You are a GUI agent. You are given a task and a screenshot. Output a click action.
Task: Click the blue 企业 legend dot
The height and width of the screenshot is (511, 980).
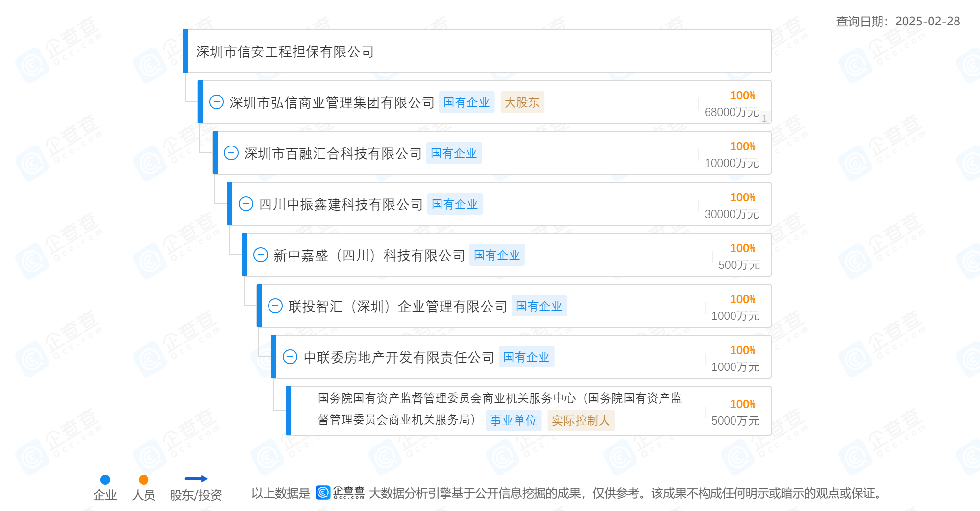tap(105, 480)
